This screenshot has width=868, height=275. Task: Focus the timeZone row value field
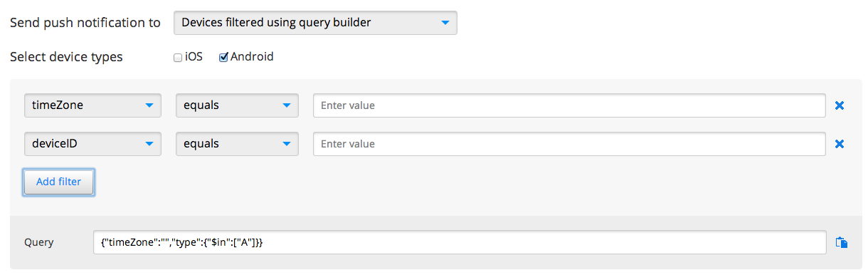point(569,105)
